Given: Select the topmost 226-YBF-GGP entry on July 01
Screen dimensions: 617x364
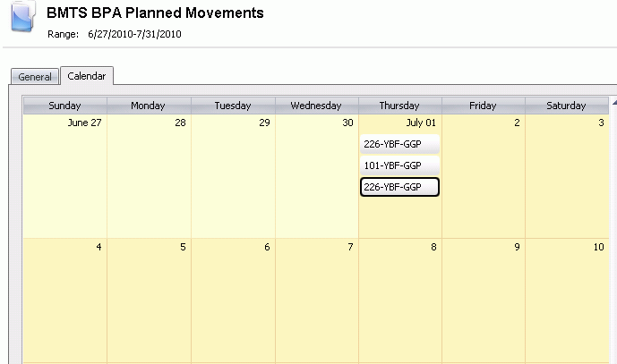Looking at the screenshot, I should 399,144.
